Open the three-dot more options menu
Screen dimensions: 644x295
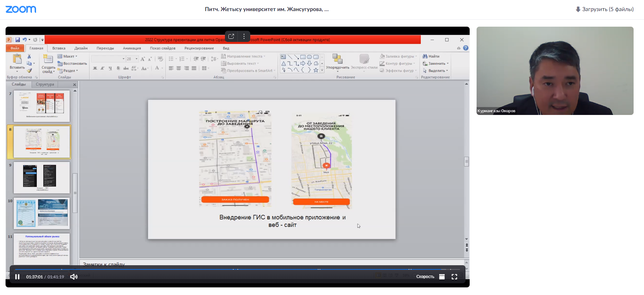coord(244,36)
